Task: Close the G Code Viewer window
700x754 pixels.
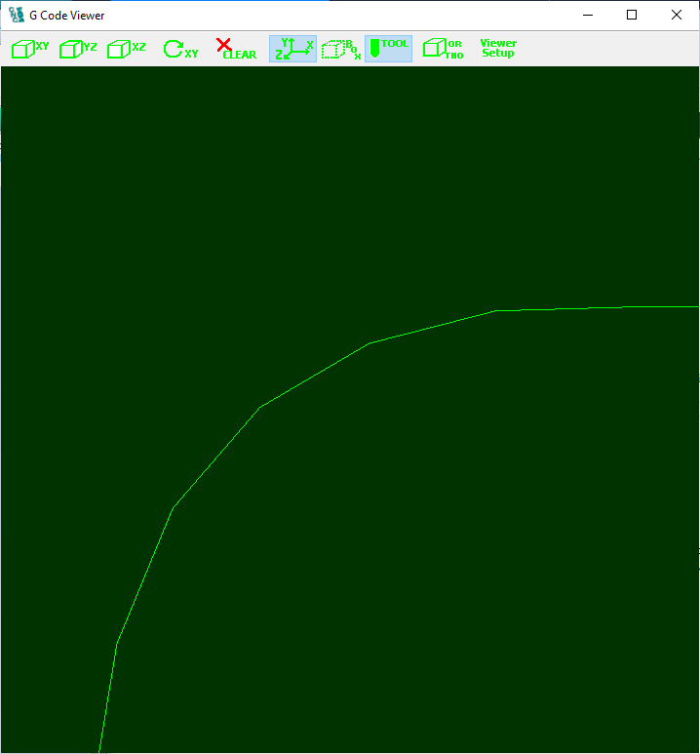Action: [676, 15]
